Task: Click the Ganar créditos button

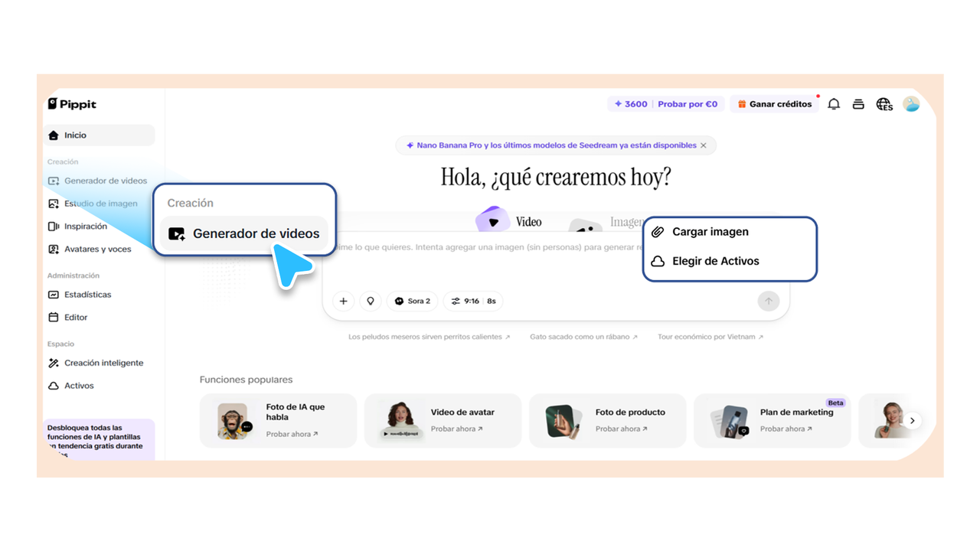Action: point(774,103)
